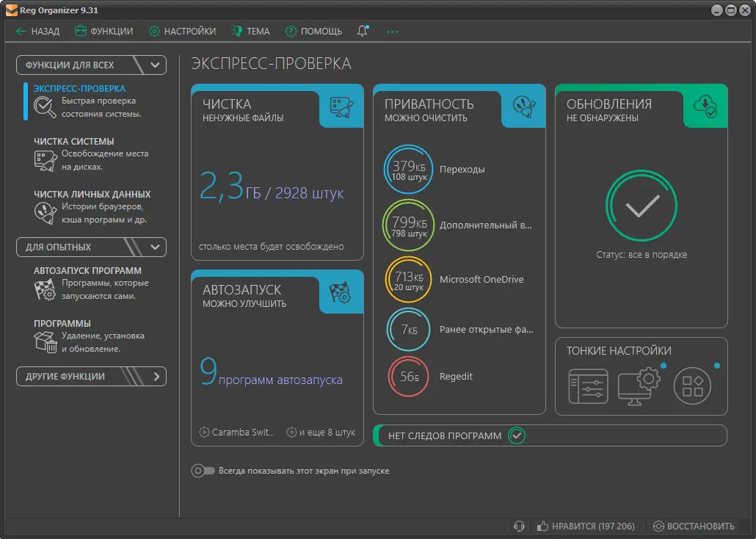
Task: Open the АВТОЗАПУСК card header
Action: (x=244, y=296)
